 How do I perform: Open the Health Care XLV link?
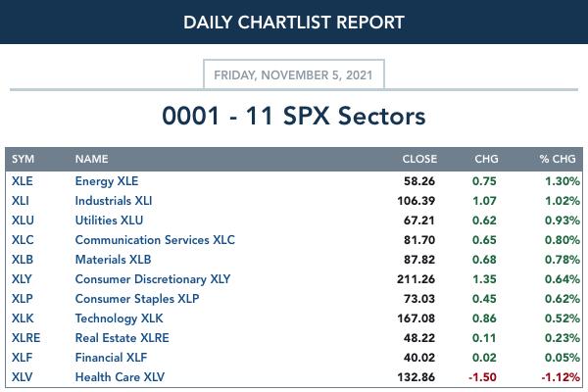click(120, 377)
